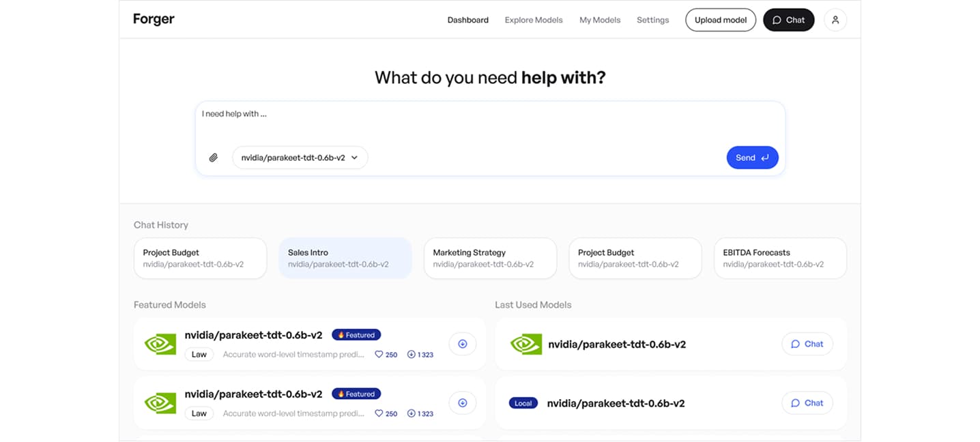The height and width of the screenshot is (442, 980).
Task: Start chat with the Local model
Action: coord(807,403)
